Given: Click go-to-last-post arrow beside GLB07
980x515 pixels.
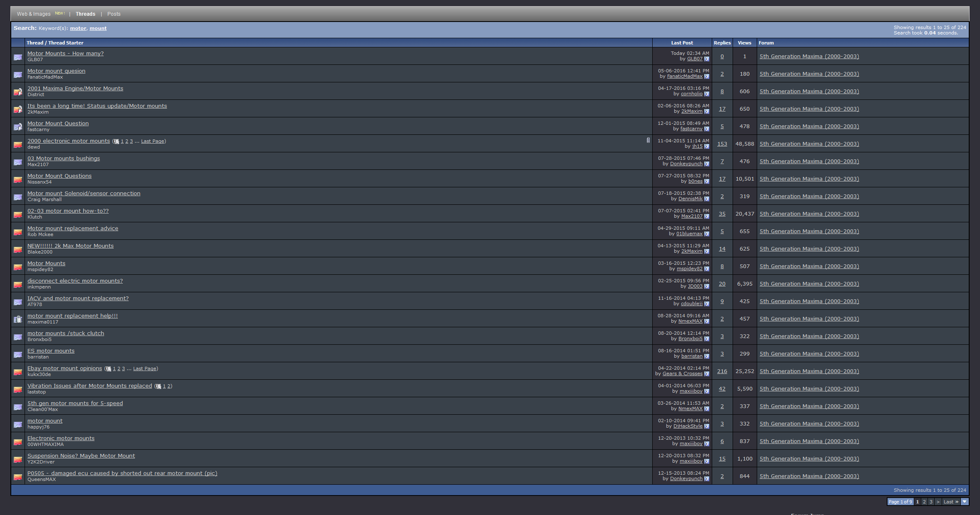Looking at the screenshot, I should [x=707, y=59].
